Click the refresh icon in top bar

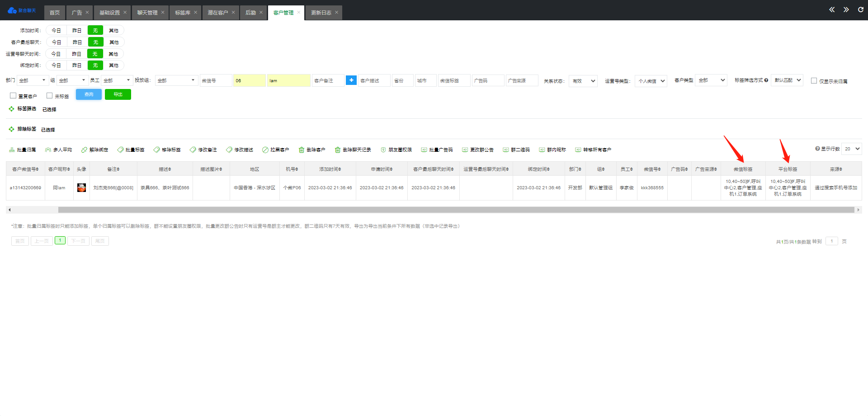point(861,10)
